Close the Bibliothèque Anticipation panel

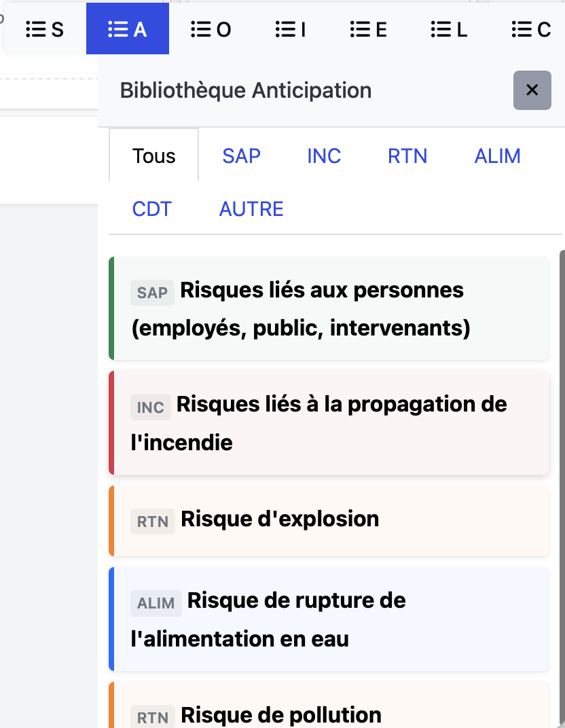tap(532, 90)
